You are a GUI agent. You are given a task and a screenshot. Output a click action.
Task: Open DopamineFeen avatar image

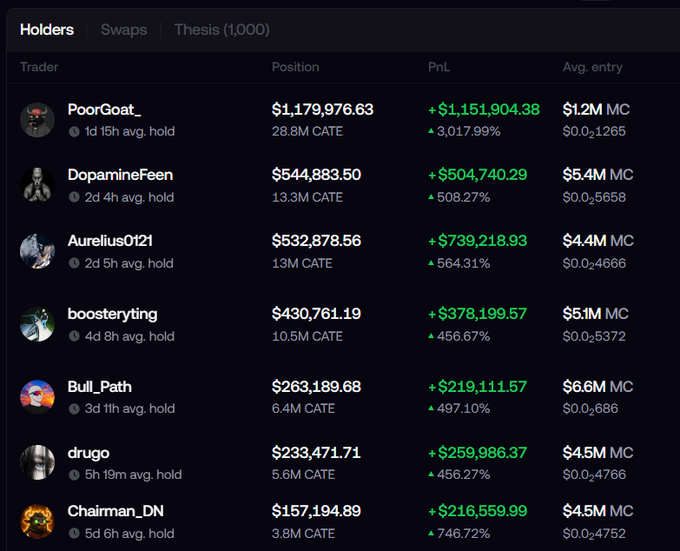37,186
